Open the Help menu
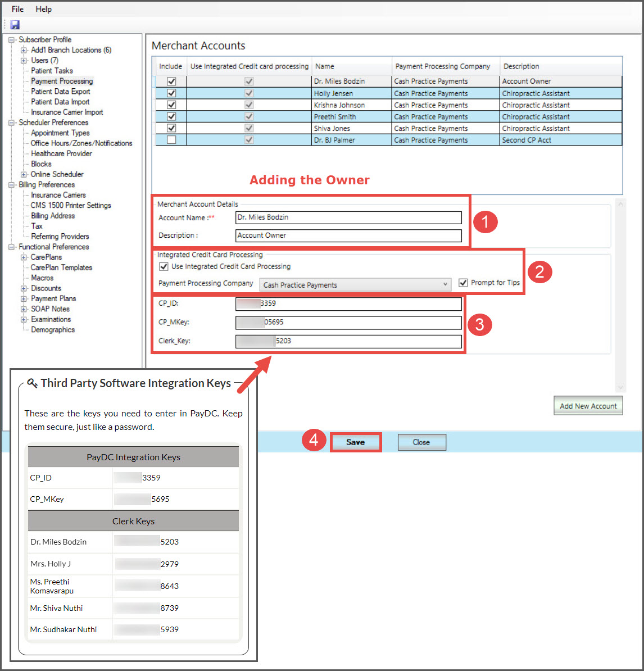644x671 pixels. 43,9
